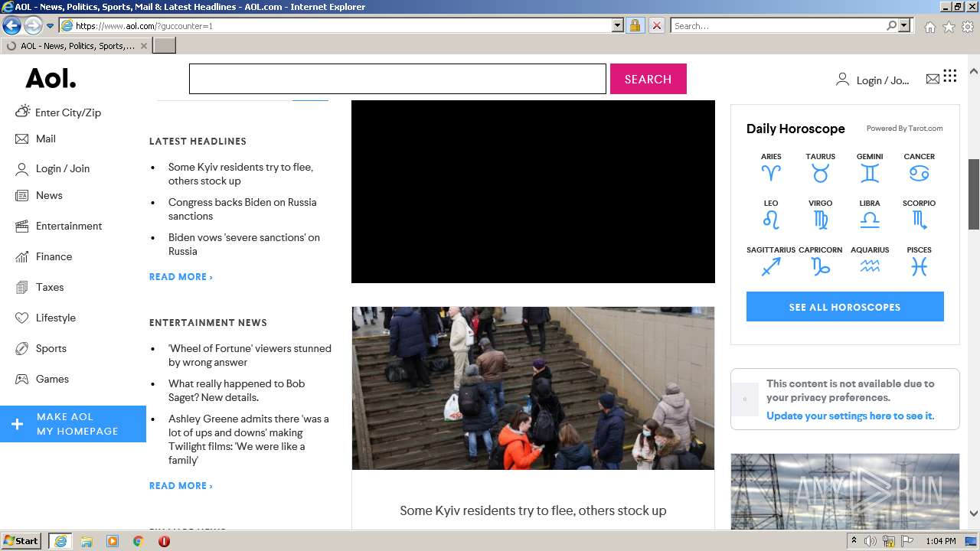
Task: Launch Chrome from the taskbar
Action: pyautogui.click(x=138, y=541)
